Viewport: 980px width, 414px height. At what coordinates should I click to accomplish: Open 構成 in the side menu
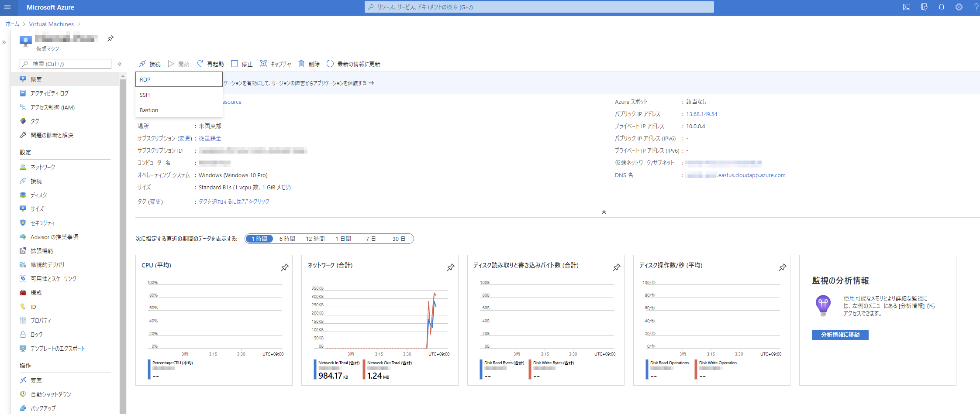click(x=66, y=293)
